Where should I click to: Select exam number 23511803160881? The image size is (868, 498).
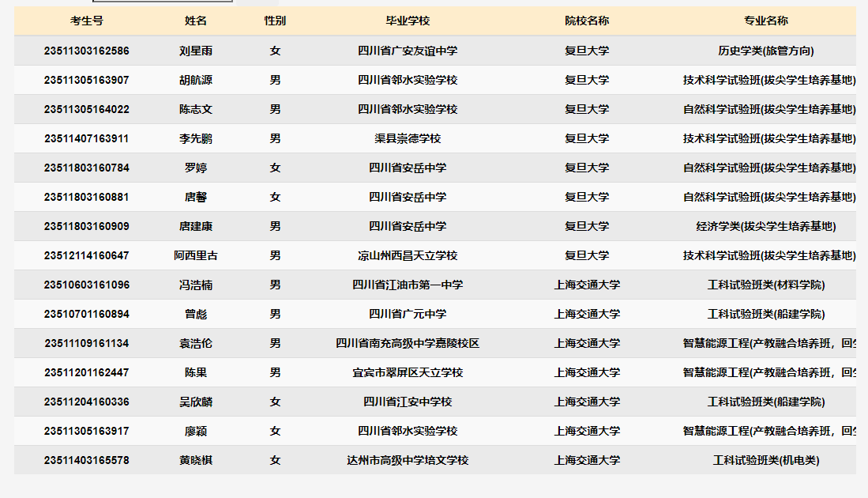(x=86, y=197)
